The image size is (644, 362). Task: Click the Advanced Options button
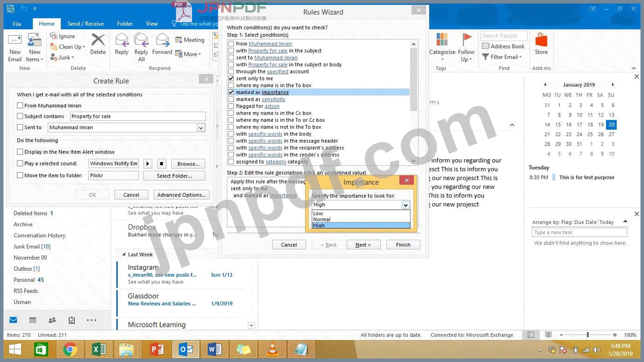click(181, 195)
